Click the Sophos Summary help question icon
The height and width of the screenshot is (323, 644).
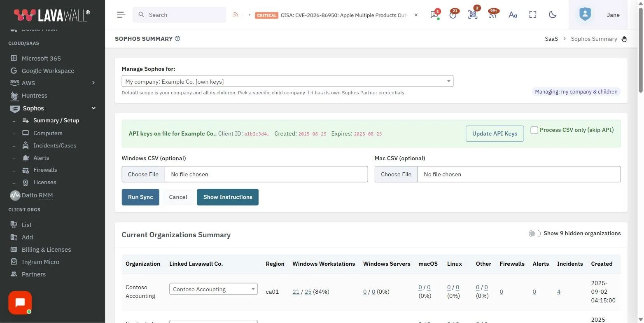[x=177, y=39]
